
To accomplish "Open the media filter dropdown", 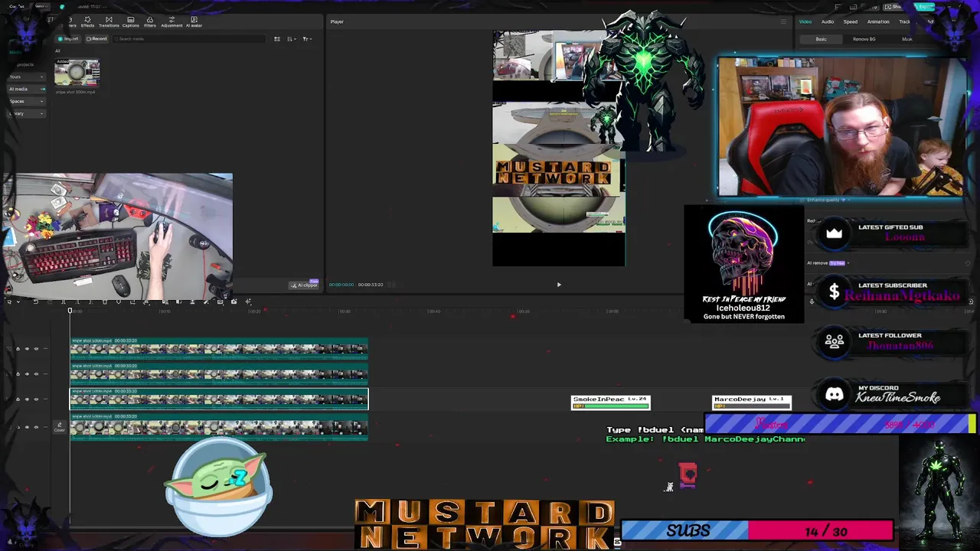I will pyautogui.click(x=306, y=38).
